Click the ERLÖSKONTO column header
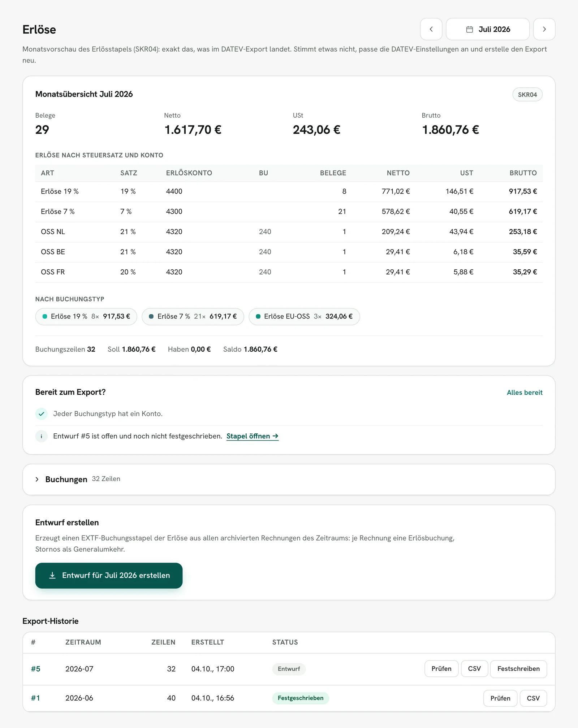The height and width of the screenshot is (728, 578). [x=189, y=173]
